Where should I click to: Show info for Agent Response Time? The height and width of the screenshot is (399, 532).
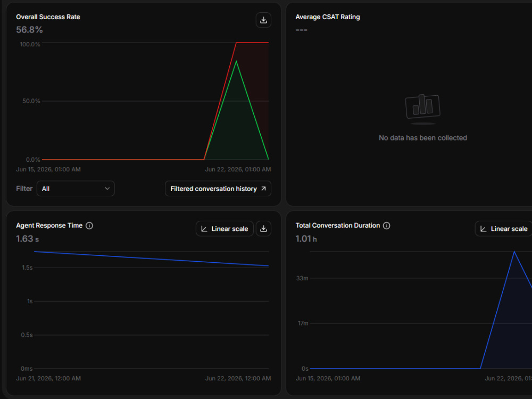click(89, 226)
